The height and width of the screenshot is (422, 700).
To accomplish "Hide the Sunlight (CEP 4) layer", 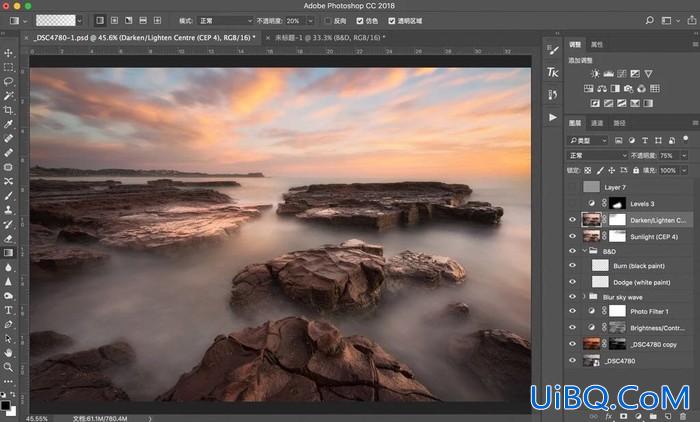I will coord(572,237).
